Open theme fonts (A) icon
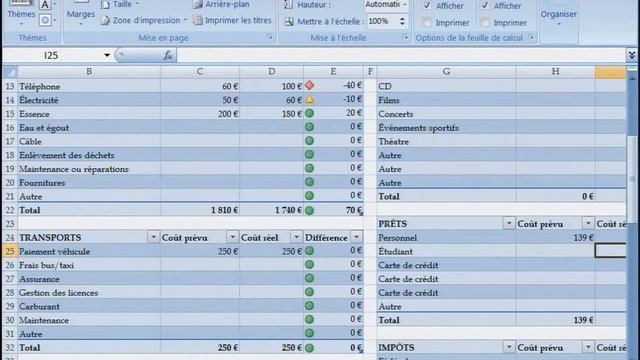 (x=45, y=5)
